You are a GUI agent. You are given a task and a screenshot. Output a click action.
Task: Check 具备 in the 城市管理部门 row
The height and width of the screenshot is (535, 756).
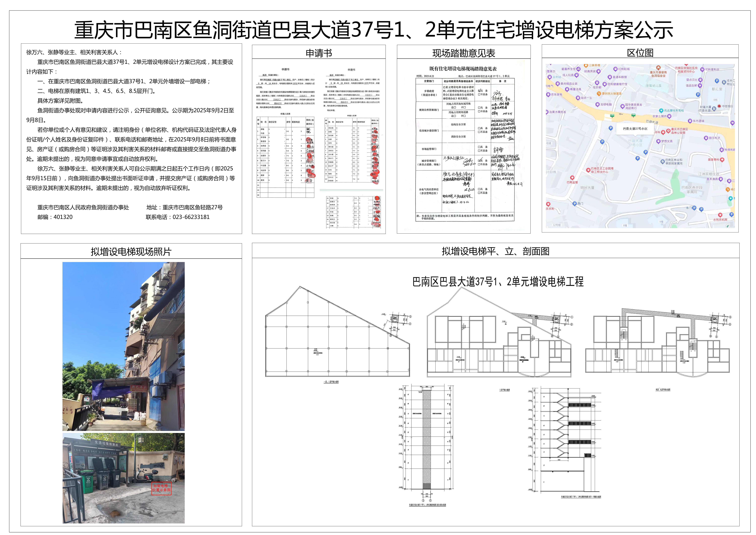point(479,161)
